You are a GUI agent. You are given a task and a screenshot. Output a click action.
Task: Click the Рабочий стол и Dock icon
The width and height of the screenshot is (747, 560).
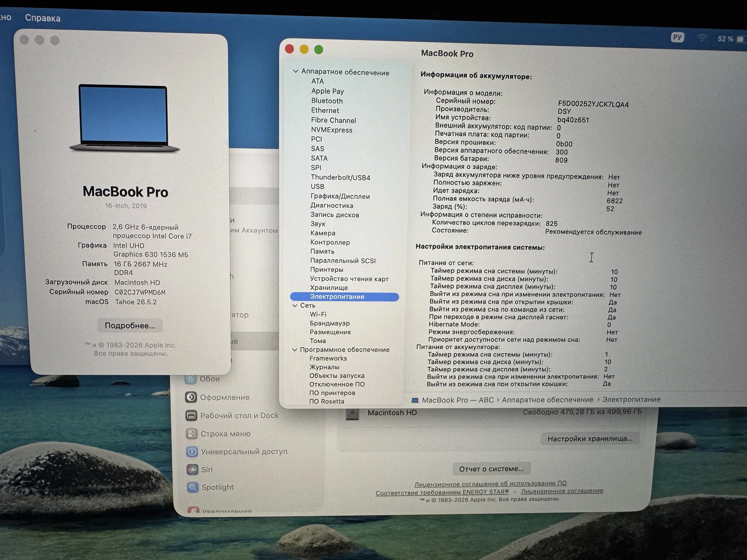191,415
